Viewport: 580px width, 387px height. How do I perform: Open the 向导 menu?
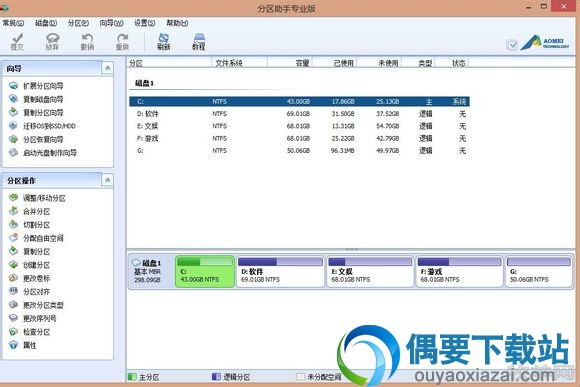click(111, 23)
